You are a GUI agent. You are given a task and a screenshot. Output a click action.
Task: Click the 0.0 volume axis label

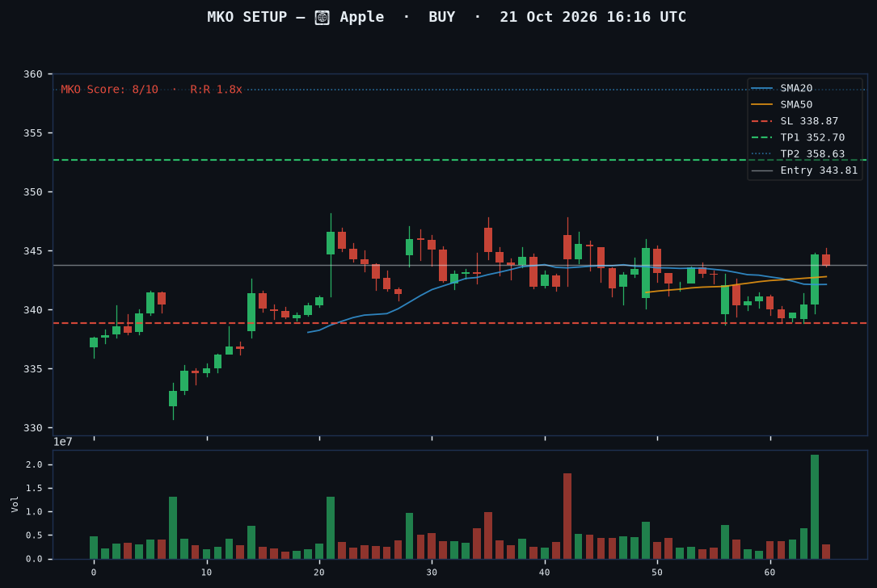(34, 559)
